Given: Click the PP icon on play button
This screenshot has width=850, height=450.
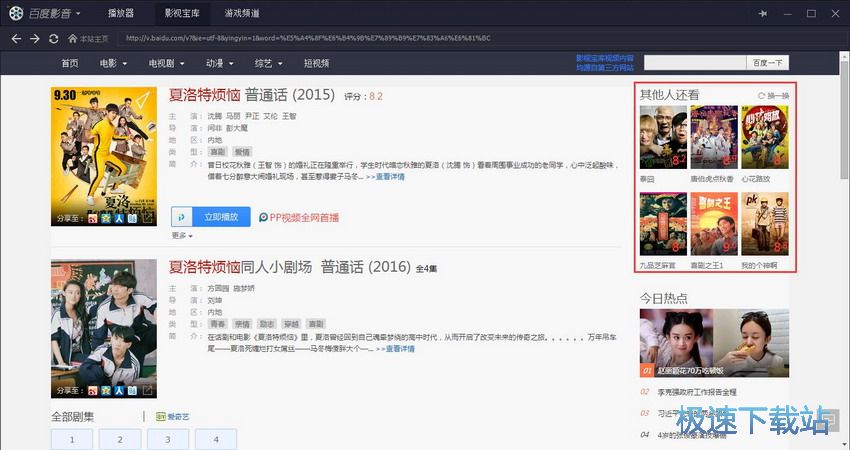Looking at the screenshot, I should [182, 217].
